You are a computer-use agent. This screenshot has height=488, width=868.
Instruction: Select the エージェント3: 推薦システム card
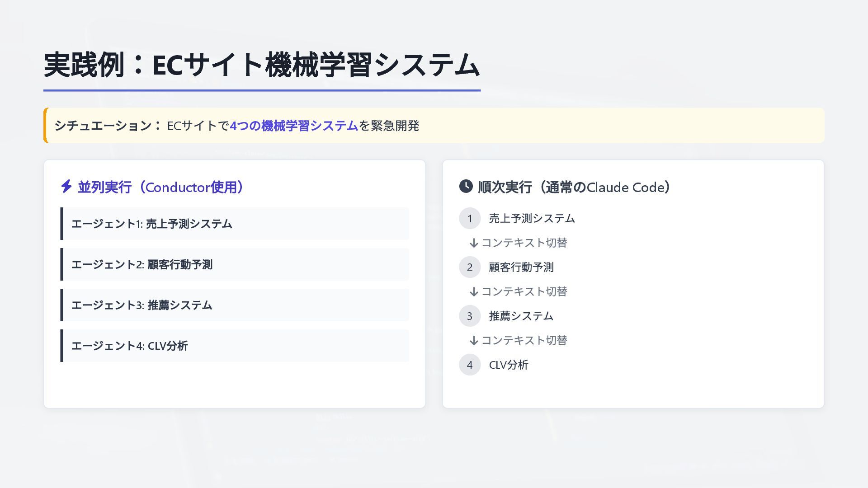(x=234, y=305)
